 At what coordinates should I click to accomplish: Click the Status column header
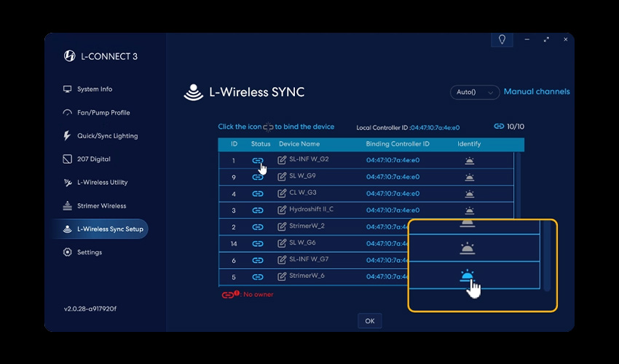click(261, 144)
